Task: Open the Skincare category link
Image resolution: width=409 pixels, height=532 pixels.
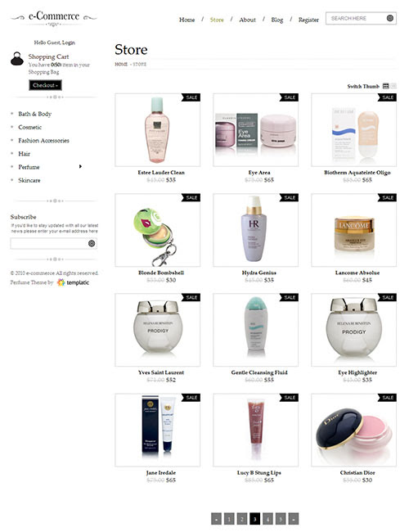Action: pos(29,180)
